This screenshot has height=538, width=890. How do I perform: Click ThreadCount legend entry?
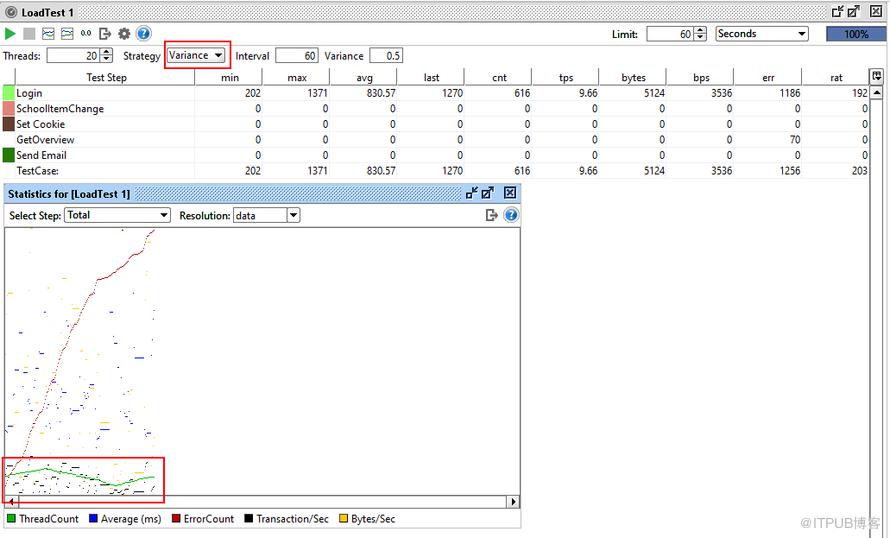(x=43, y=519)
